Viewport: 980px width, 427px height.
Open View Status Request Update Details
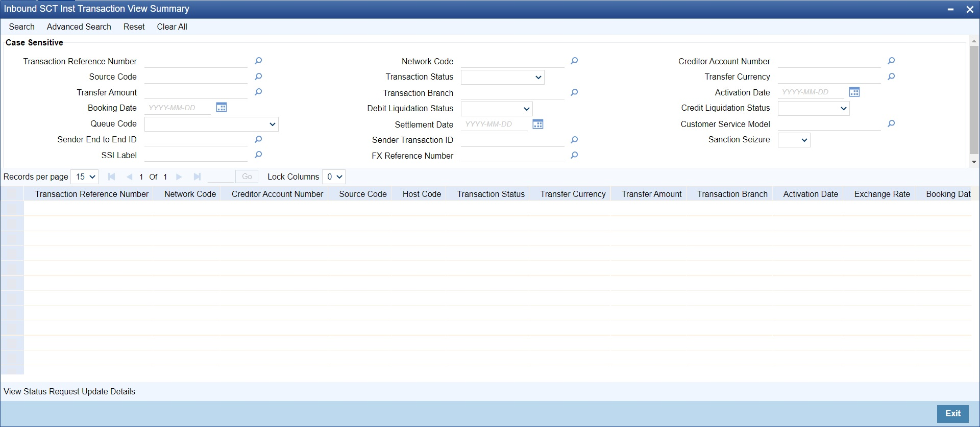pos(69,391)
